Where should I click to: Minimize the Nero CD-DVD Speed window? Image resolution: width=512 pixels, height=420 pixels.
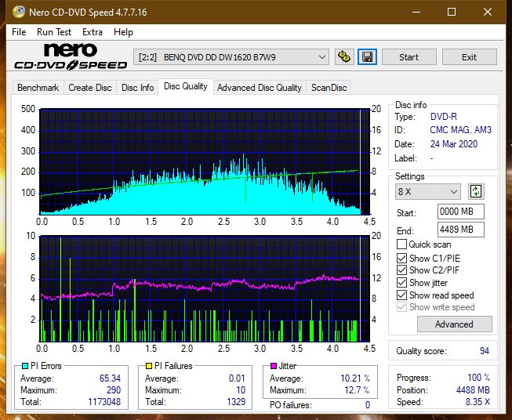(416, 12)
